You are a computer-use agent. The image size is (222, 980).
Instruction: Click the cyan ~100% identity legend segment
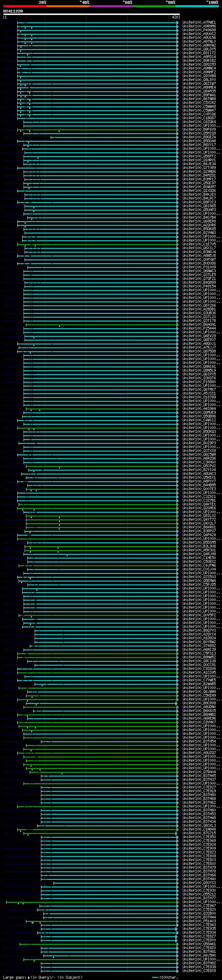197,6
